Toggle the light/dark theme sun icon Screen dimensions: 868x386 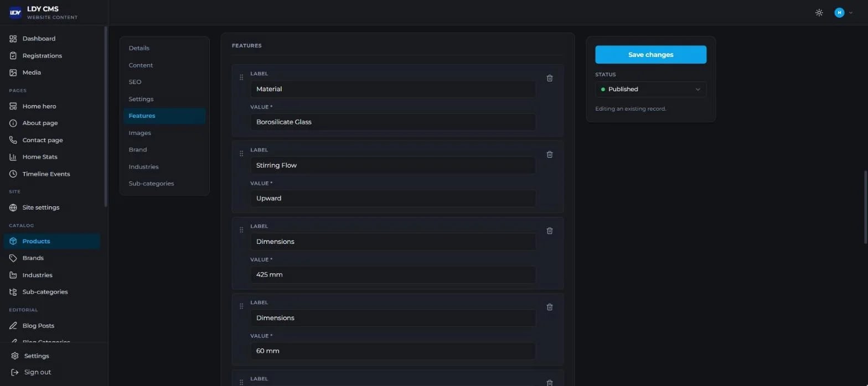[x=819, y=13]
